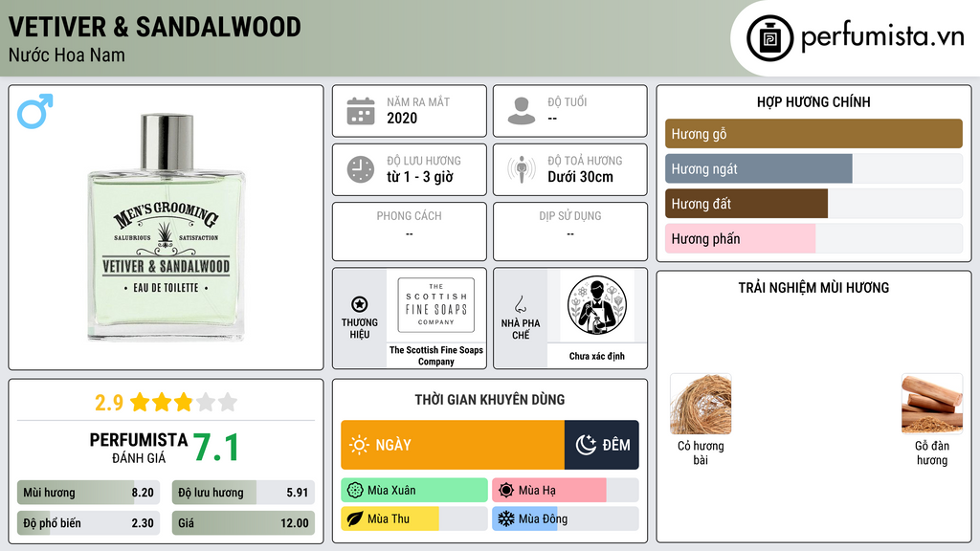The image size is (980, 551).
Task: Click the star badge icon above Thương hiệu
Action: coord(360,304)
